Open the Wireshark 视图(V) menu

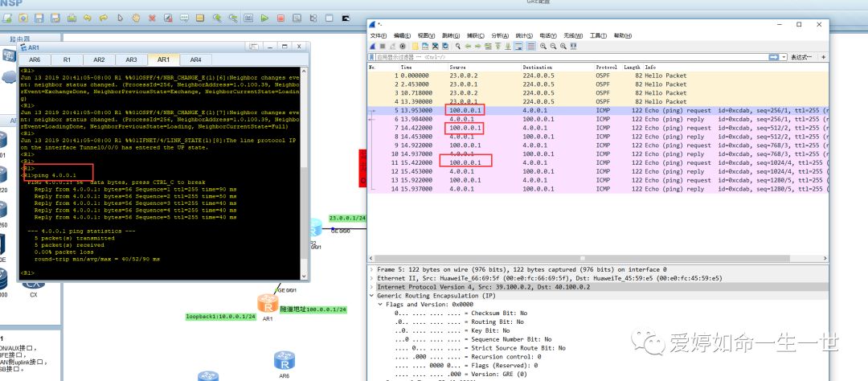[x=426, y=35]
